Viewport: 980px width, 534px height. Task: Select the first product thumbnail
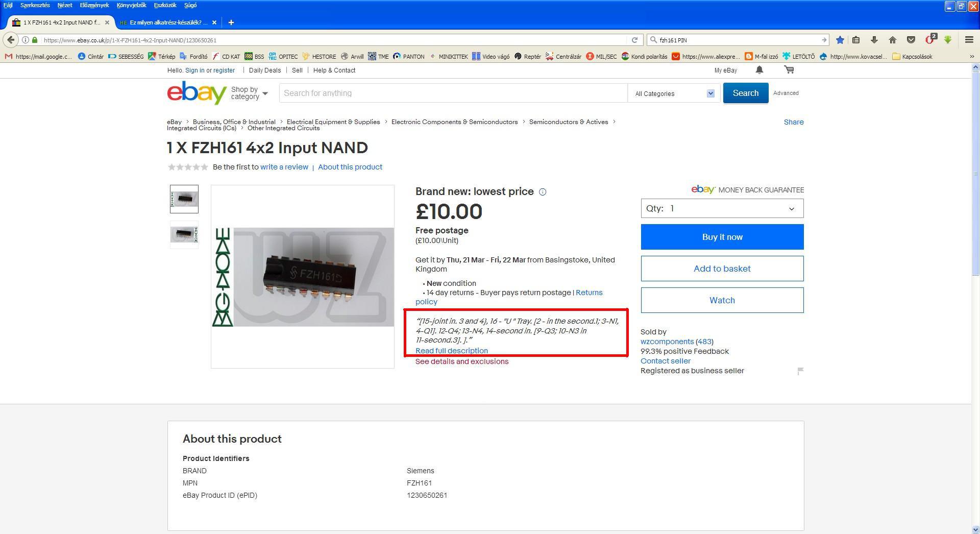click(184, 199)
